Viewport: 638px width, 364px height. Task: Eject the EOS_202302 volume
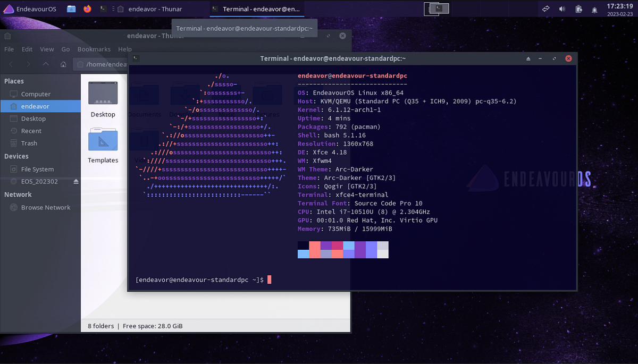(x=75, y=181)
